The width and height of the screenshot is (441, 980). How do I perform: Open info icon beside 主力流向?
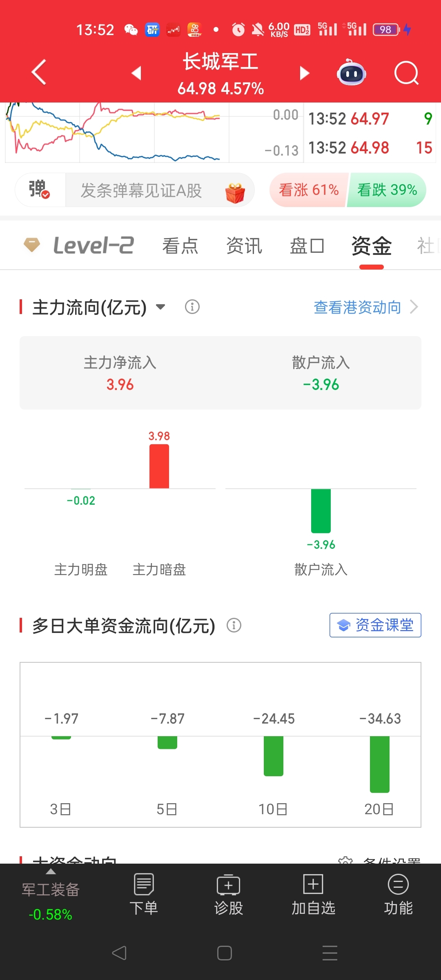pyautogui.click(x=192, y=307)
